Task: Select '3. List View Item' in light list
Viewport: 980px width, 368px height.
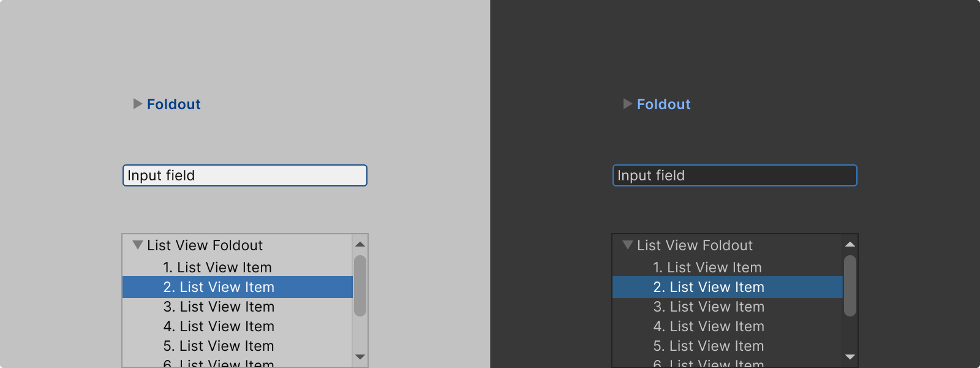Action: (219, 307)
